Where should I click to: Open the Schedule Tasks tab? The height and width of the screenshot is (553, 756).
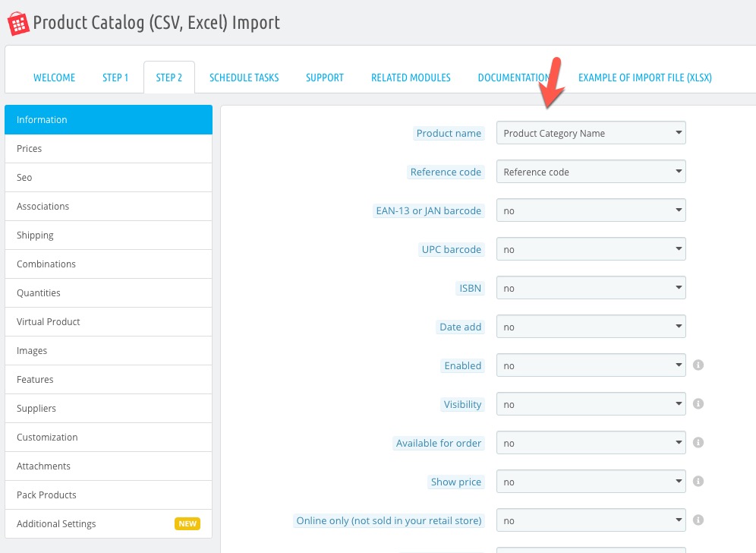[x=244, y=77]
